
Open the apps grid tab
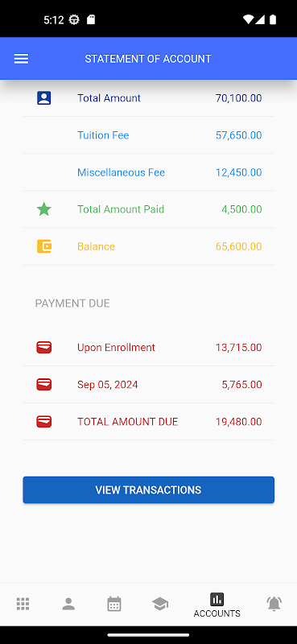pos(23,605)
